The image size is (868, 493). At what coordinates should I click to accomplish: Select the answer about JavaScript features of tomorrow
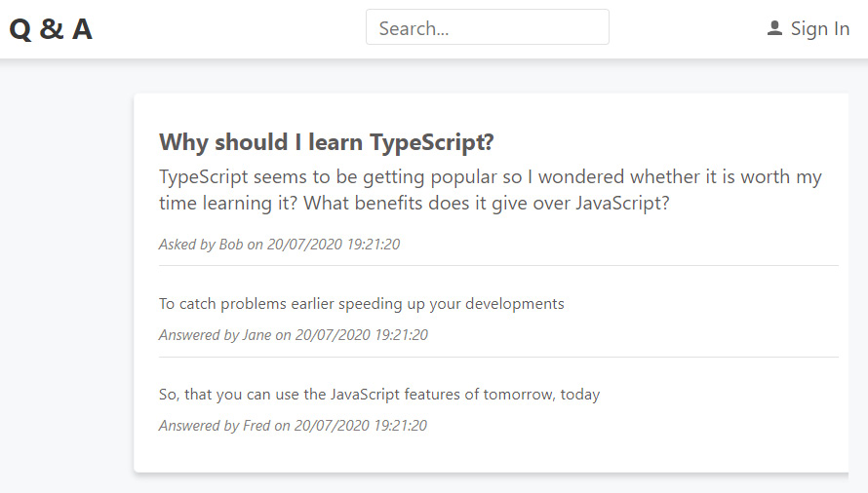[x=378, y=395]
